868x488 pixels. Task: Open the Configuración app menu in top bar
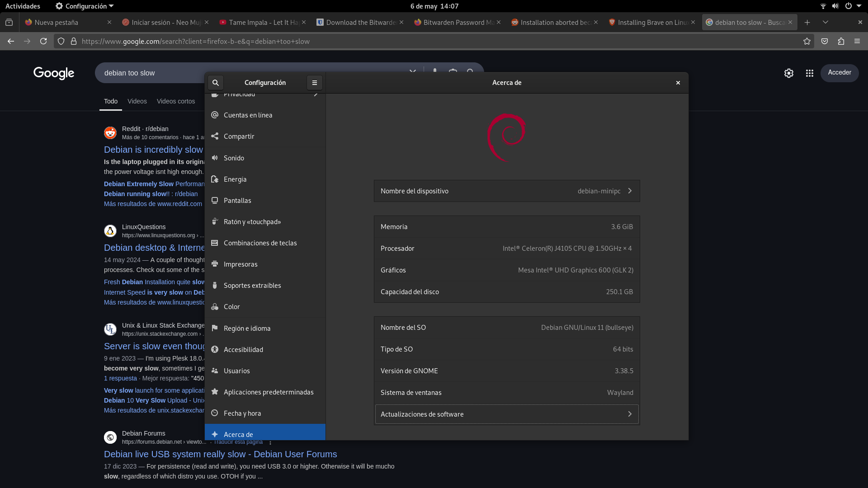[85, 6]
